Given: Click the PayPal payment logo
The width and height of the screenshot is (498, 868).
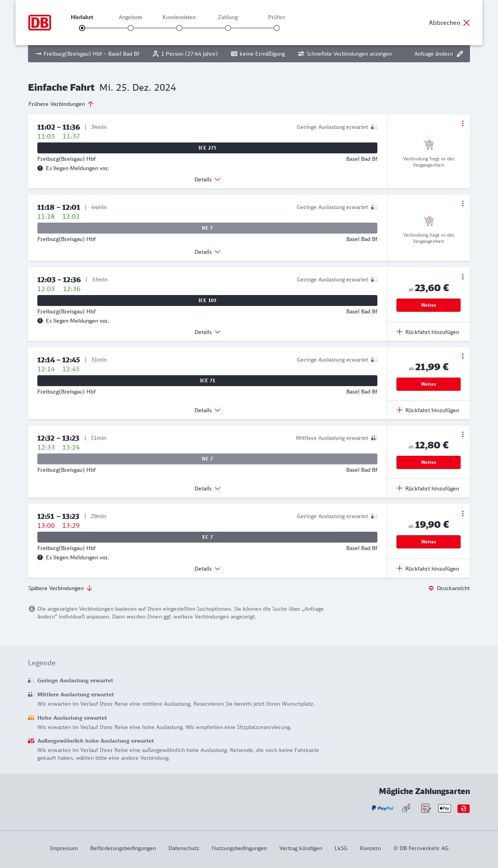Looking at the screenshot, I should coord(382,808).
